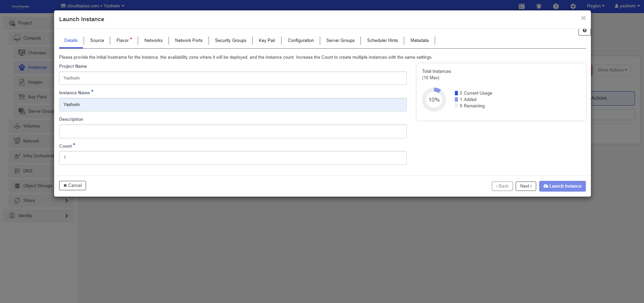The height and width of the screenshot is (303, 644).
Task: Click the Next button
Action: click(x=525, y=186)
